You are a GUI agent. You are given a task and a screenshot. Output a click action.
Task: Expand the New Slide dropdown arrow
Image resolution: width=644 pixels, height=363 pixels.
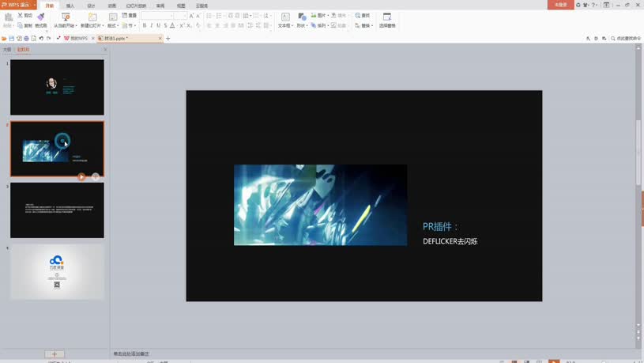tap(103, 25)
